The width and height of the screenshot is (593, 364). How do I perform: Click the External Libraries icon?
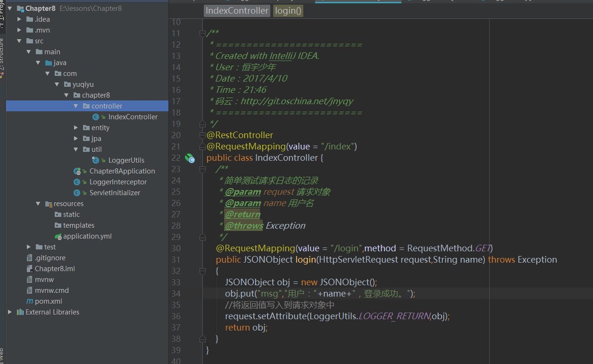tap(20, 312)
